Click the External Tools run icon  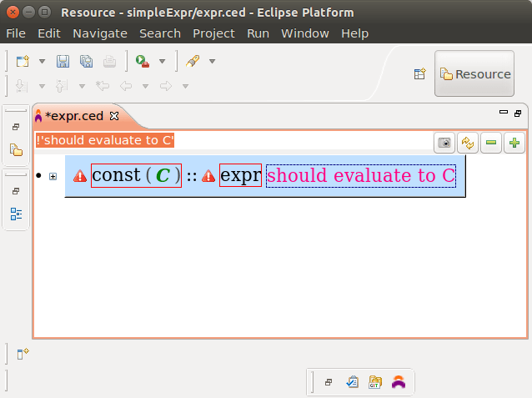[143, 61]
